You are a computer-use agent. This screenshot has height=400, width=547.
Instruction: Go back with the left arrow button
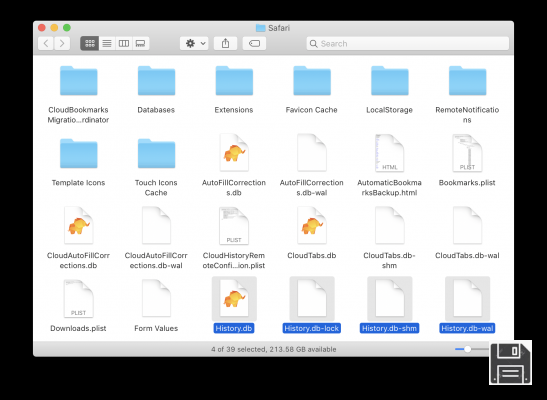(46, 43)
